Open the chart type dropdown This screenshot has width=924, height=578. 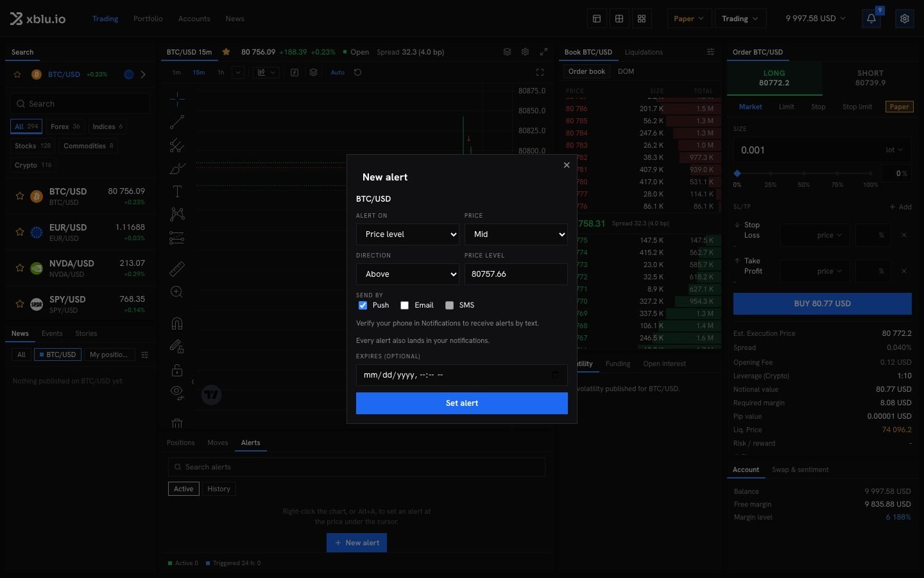tap(266, 73)
